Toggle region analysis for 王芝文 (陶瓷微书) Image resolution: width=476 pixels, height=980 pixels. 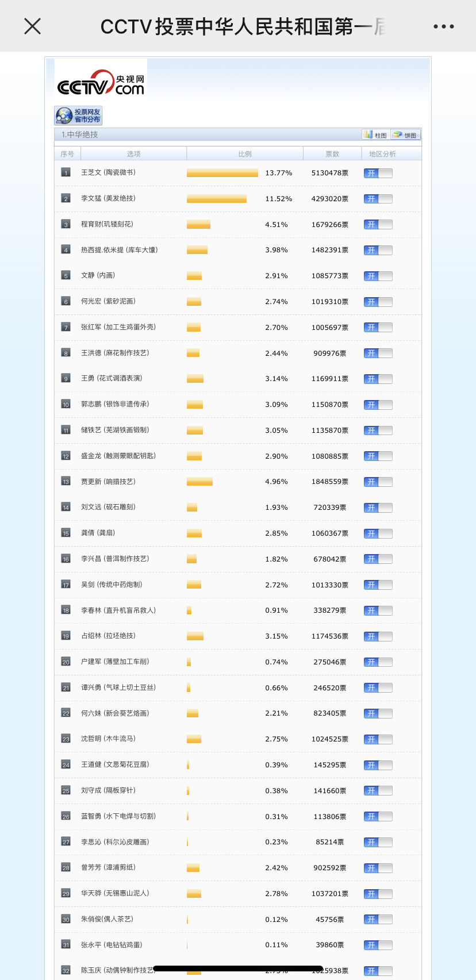pyautogui.click(x=378, y=173)
